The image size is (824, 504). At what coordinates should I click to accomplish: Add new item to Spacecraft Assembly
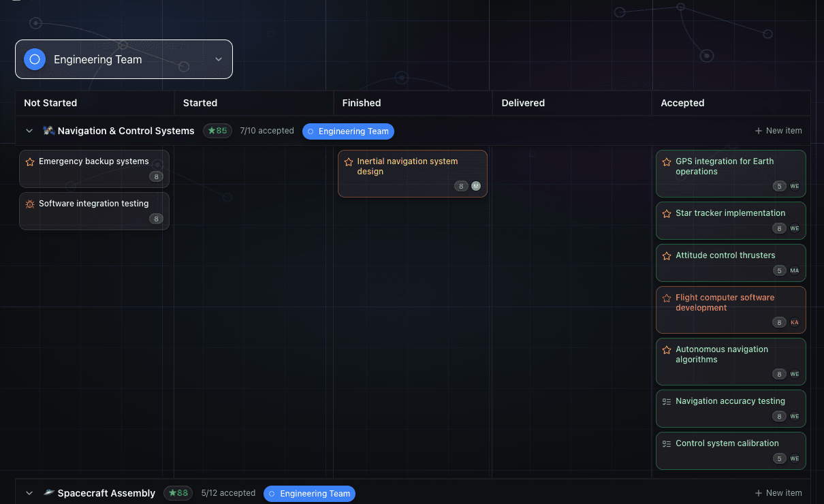tap(778, 493)
